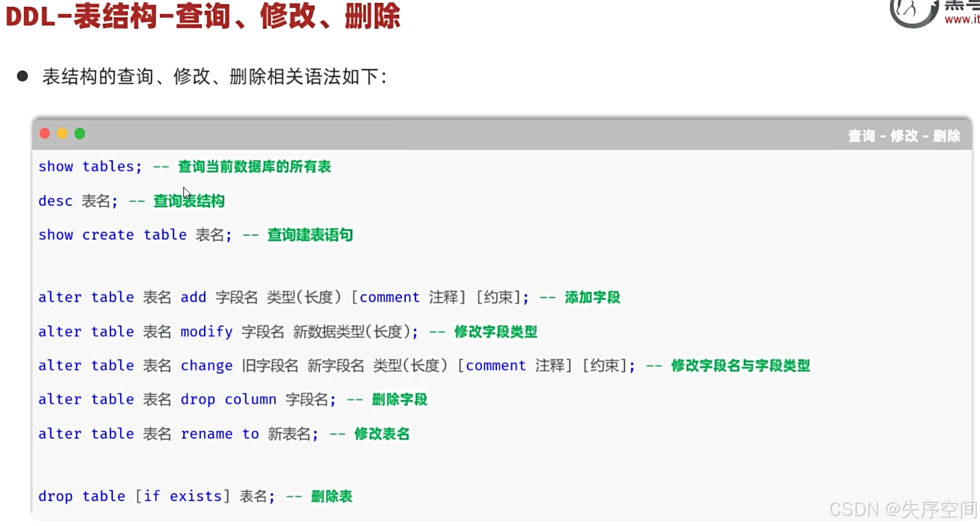Click the 'change' keyword in alter statement
The width and height of the screenshot is (980, 526).
(206, 366)
